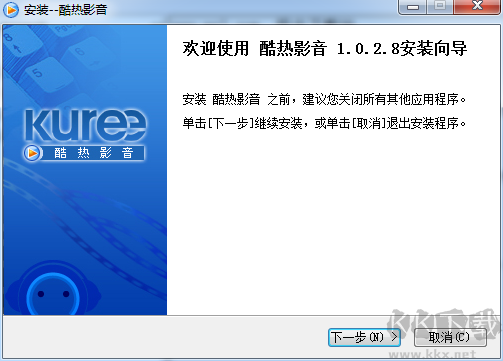503x361 pixels.
Task: Click the line 安装 酷热影音 之前，建议您关闭所有其他应用程序
Action: (324, 99)
